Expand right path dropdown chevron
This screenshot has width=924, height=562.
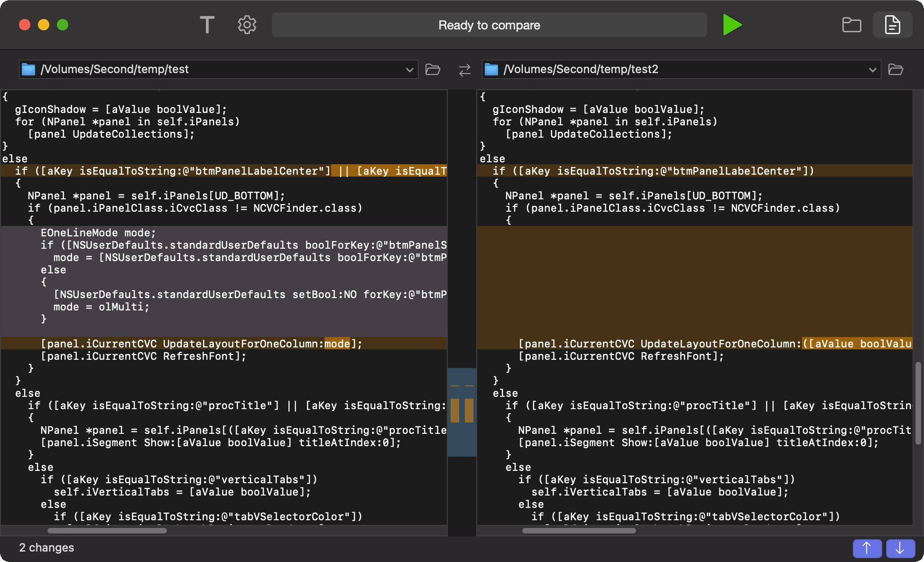click(x=872, y=70)
